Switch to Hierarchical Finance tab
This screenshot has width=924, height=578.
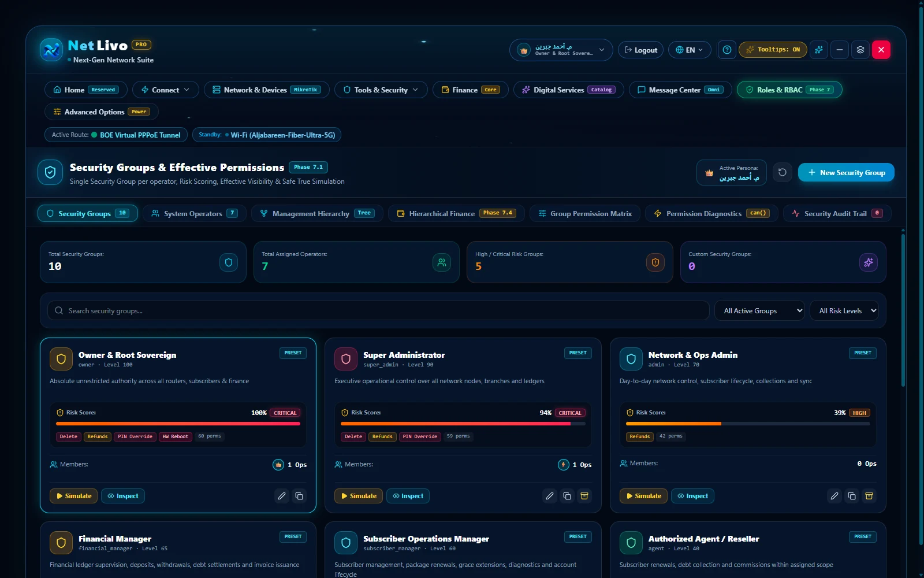456,213
